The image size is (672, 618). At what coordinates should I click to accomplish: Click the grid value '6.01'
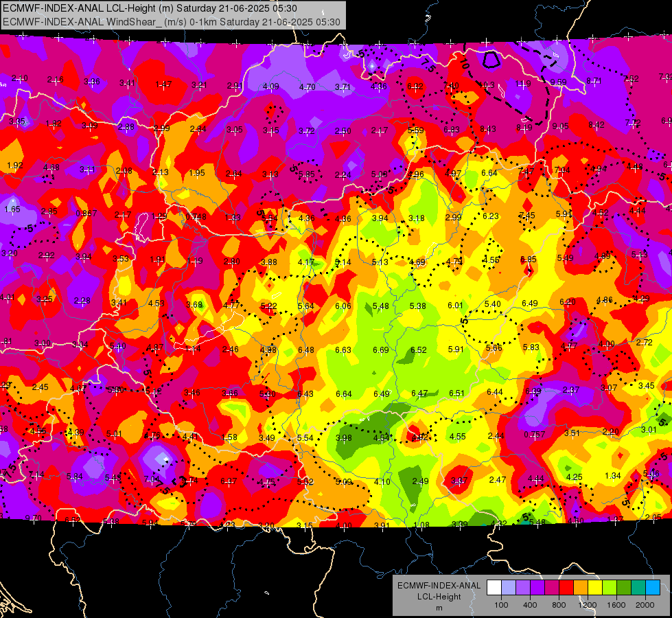point(455,305)
